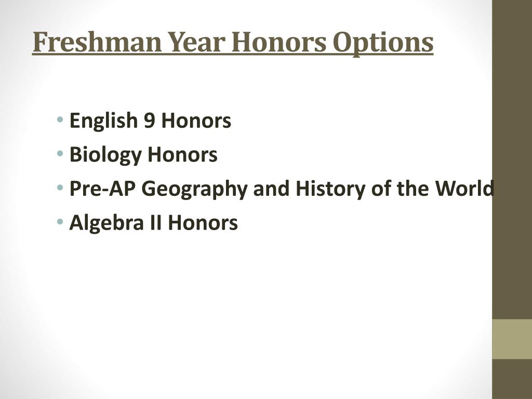Select the word Geography in third bullet
Screen dimensions: 532x399
pyautogui.click(x=194, y=189)
